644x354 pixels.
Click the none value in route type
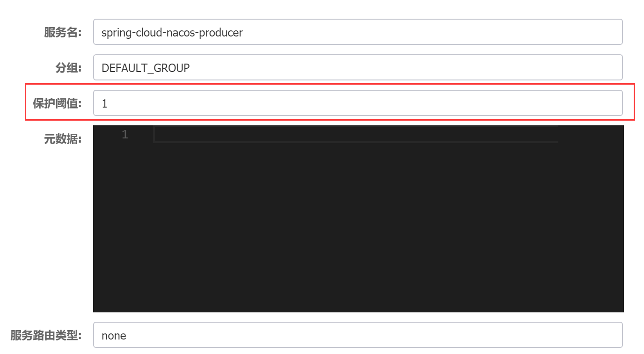(x=114, y=335)
